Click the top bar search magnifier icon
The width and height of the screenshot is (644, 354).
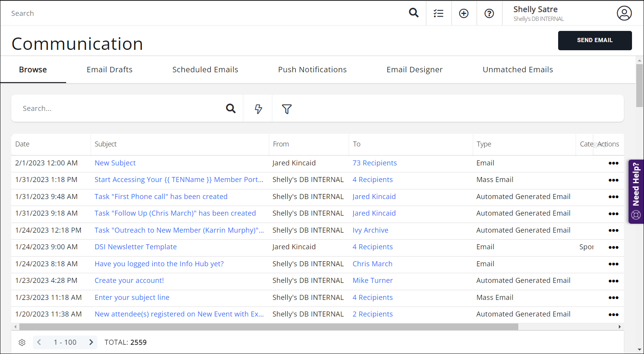click(413, 13)
